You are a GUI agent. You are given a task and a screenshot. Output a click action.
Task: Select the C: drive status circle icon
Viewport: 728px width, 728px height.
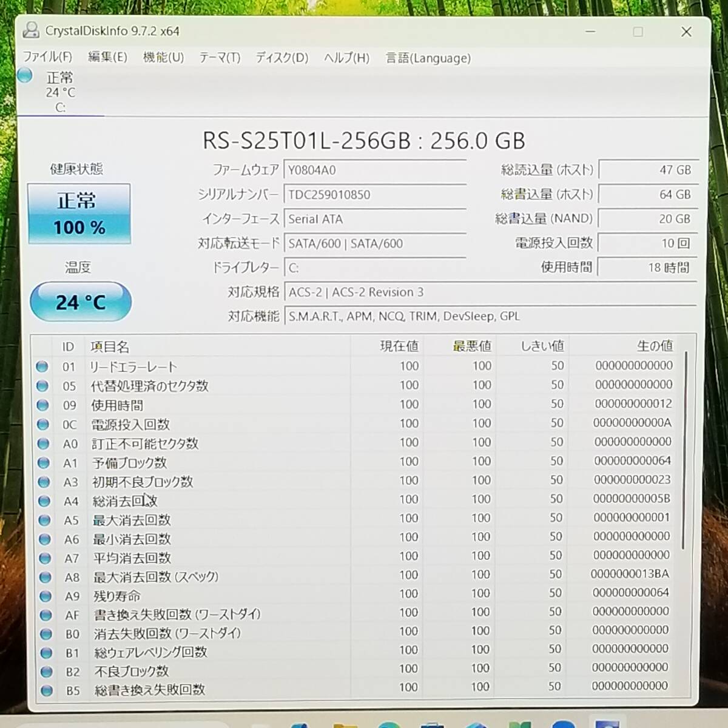coord(25,76)
